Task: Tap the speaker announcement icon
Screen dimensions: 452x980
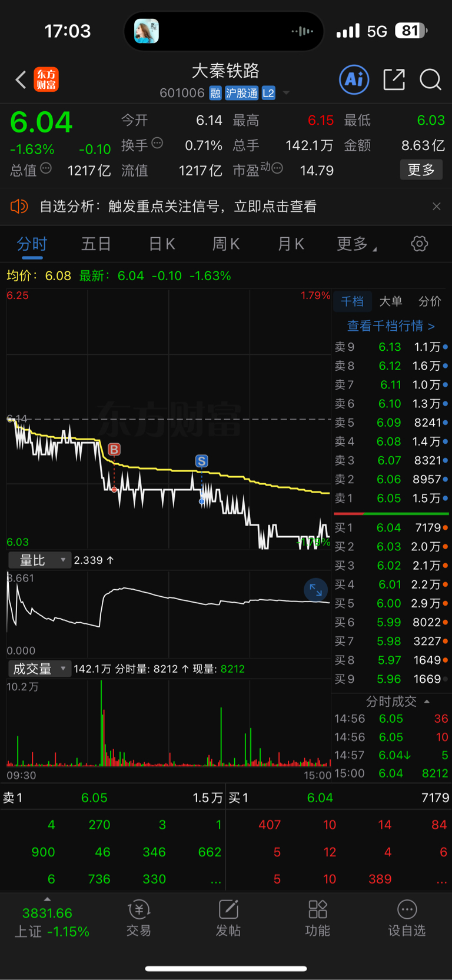Action: click(x=19, y=207)
